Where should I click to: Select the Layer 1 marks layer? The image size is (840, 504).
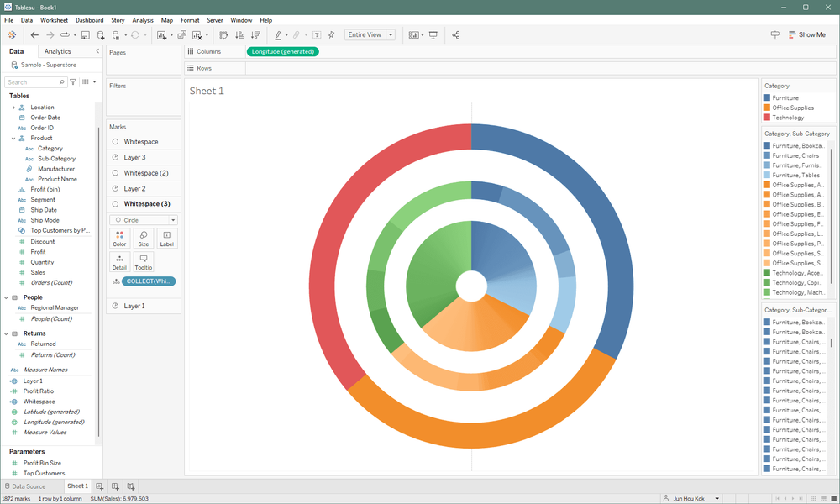coord(134,306)
